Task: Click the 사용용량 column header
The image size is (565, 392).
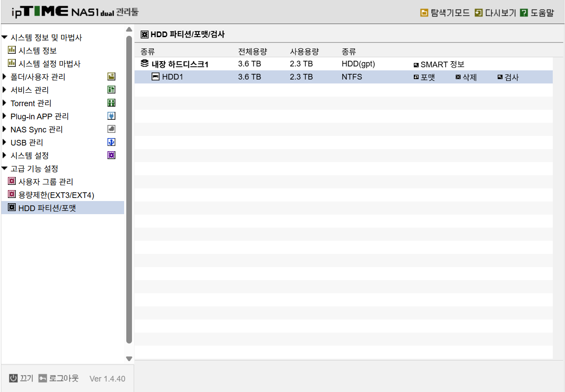Action: [304, 51]
